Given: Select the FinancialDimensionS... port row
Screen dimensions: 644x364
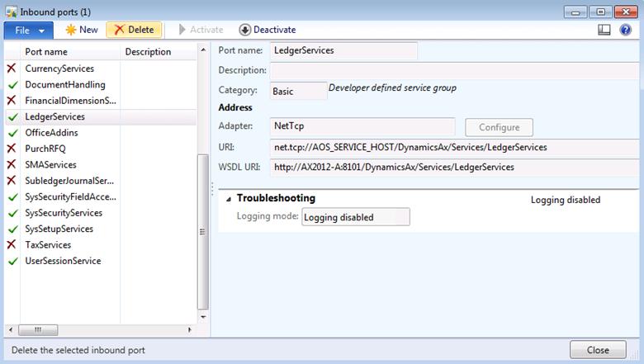Looking at the screenshot, I should [101, 101].
